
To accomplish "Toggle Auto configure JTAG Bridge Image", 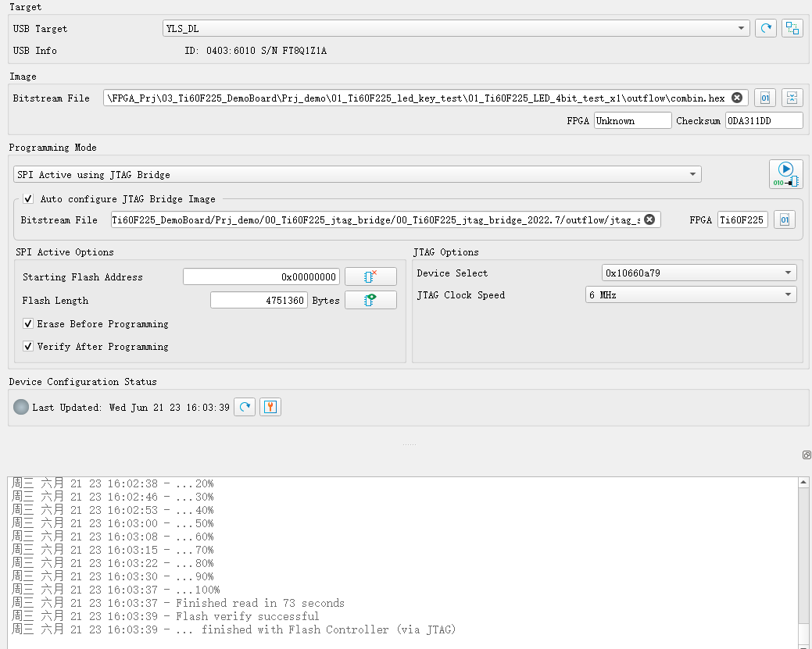I will tap(29, 199).
